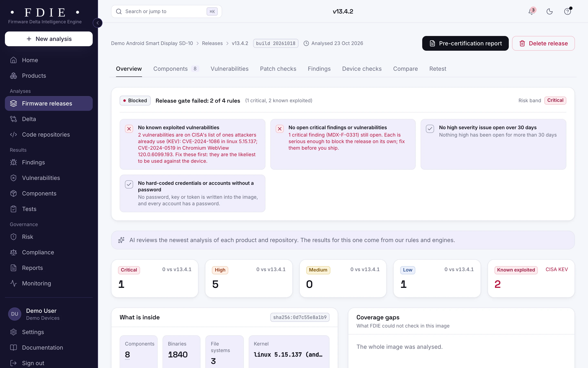Viewport: 588px width, 368px height.
Task: Follow the Demo Android Smart Display SD-10 breadcrumb
Action: click(152, 43)
